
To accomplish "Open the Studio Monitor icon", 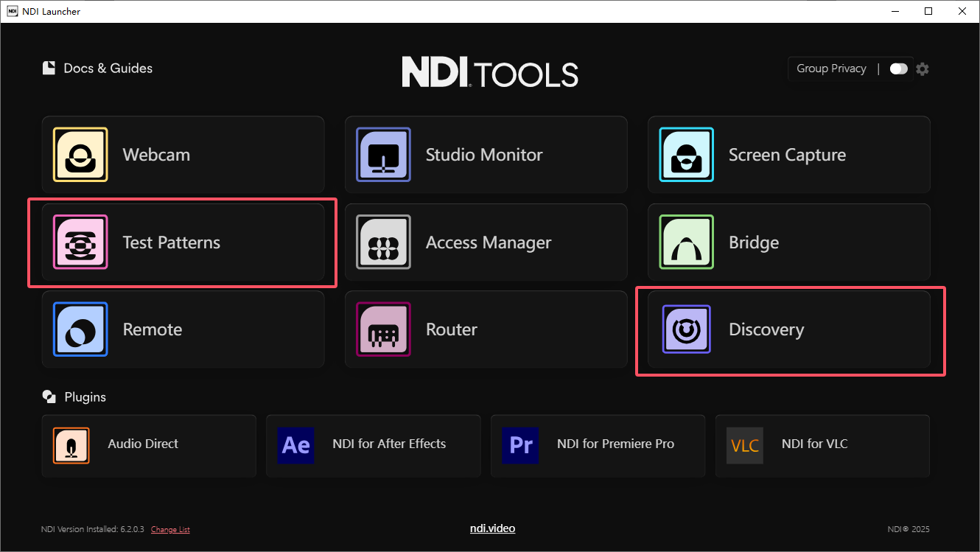I will pyautogui.click(x=383, y=155).
